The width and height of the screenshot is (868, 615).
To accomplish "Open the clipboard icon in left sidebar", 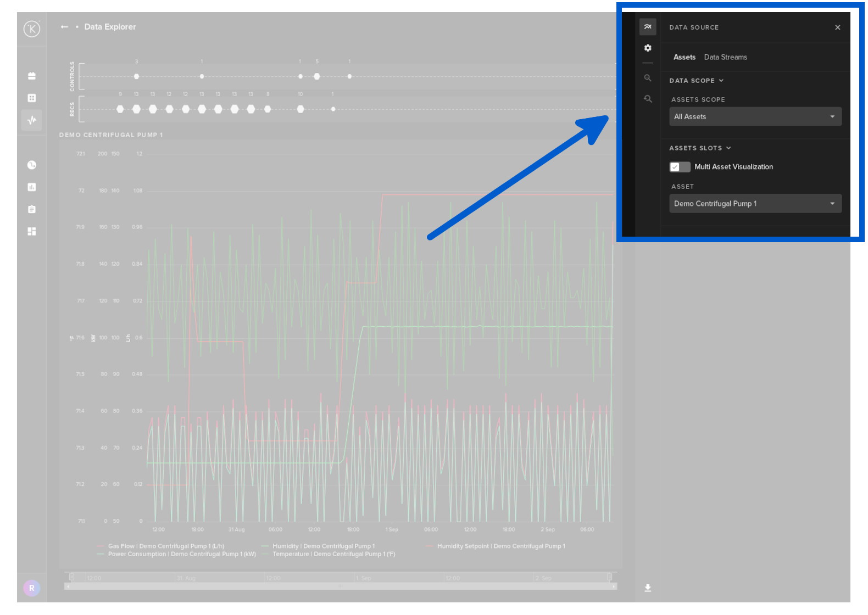I will pyautogui.click(x=32, y=209).
